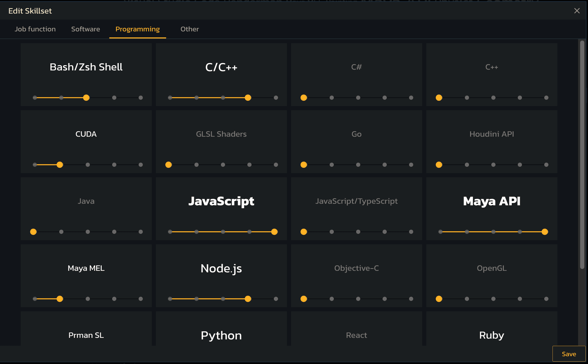The image size is (588, 364).
Task: Click the CUDA slider handle
Action: [60, 165]
